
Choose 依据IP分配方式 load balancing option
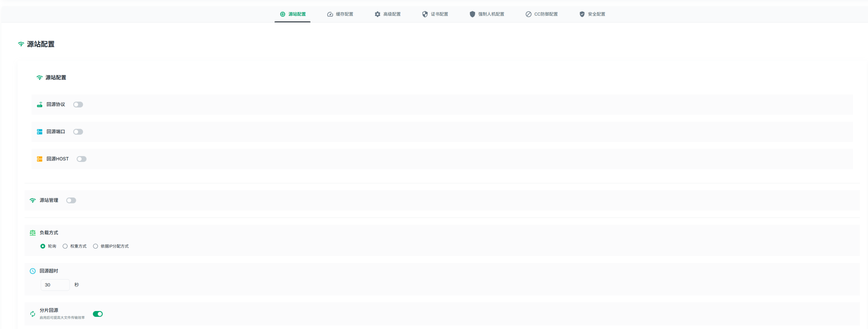[96, 246]
